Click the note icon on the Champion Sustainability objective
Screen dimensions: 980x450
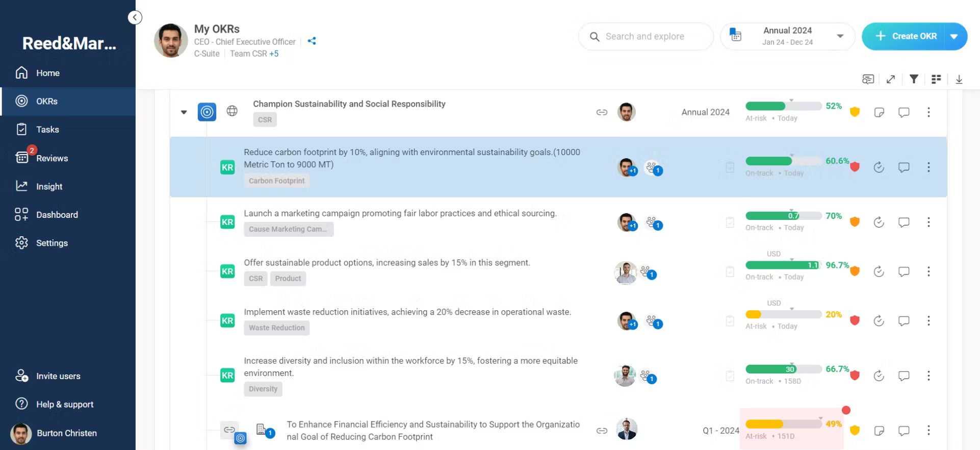click(879, 112)
